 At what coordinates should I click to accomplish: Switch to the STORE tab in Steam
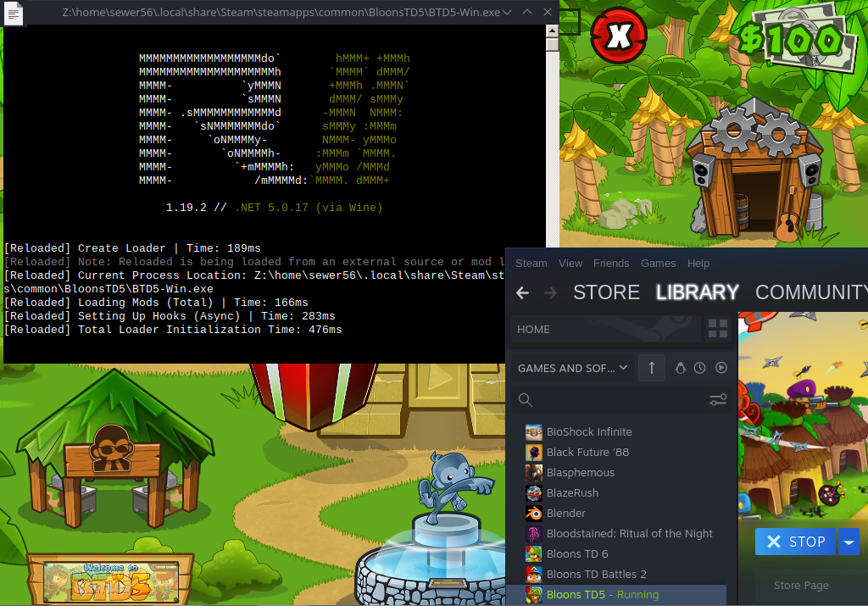[606, 292]
